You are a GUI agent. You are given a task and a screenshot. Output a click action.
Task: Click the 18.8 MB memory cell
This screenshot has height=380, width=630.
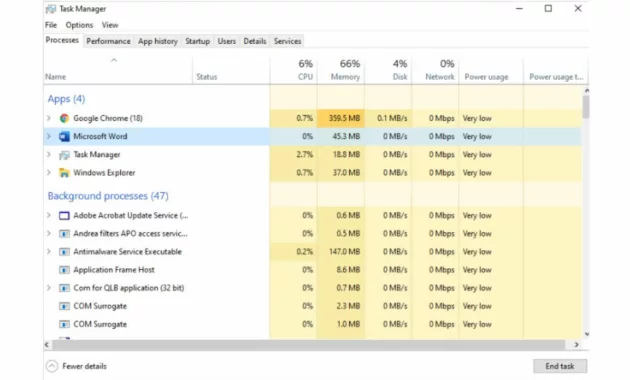coord(341,154)
